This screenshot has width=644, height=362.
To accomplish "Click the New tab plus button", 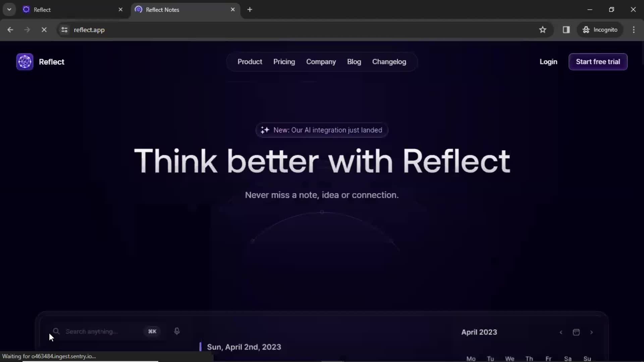I will [x=250, y=10].
